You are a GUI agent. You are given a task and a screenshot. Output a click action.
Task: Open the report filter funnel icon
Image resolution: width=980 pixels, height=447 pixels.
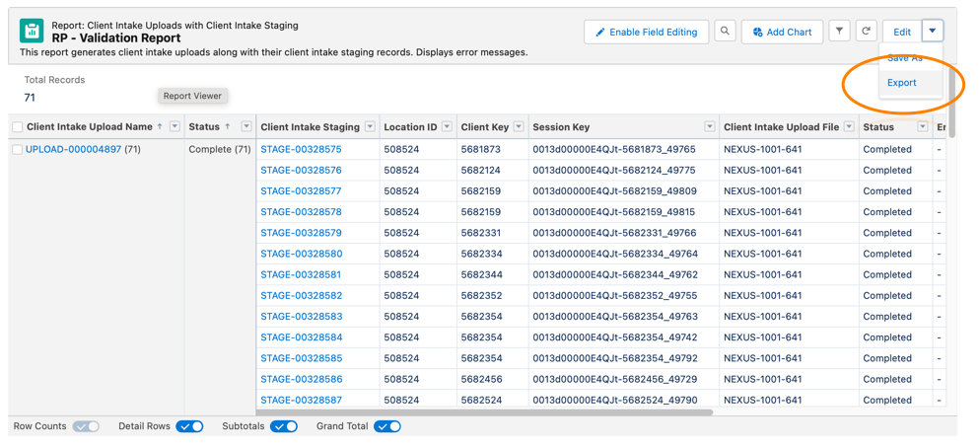(x=839, y=32)
